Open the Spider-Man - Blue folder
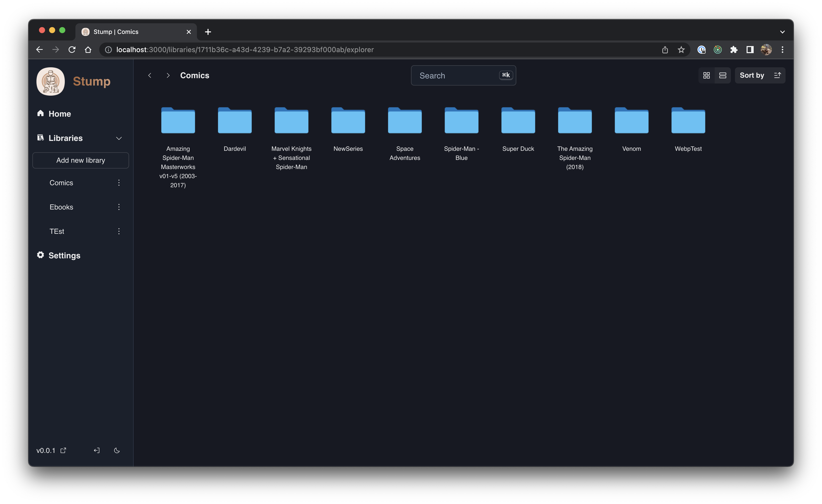822x504 pixels. (461, 121)
